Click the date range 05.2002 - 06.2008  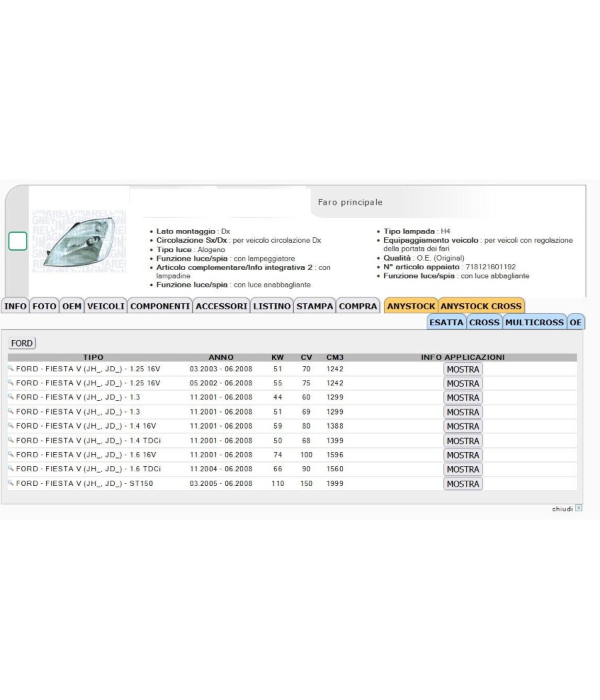coord(221,383)
